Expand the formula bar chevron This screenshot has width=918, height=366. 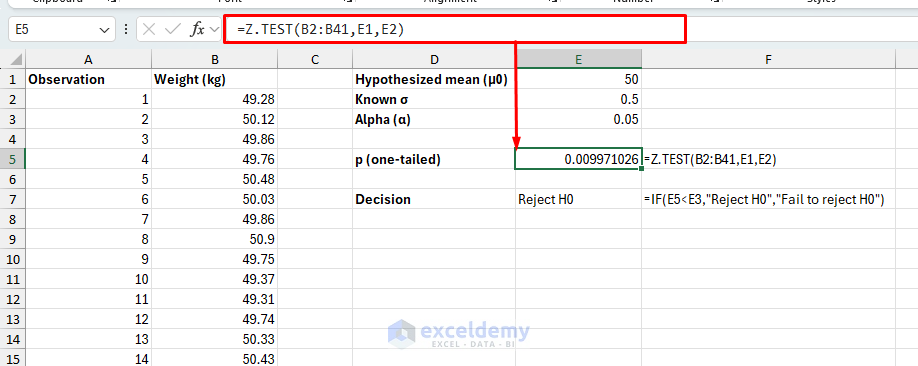click(214, 29)
